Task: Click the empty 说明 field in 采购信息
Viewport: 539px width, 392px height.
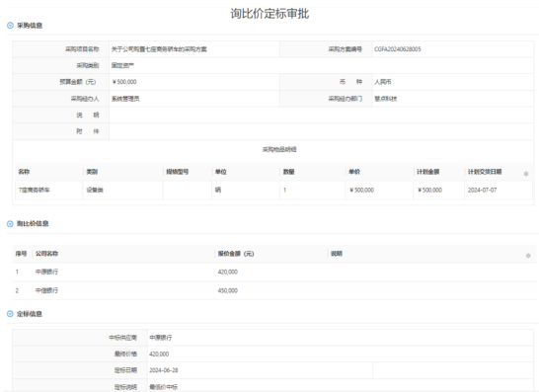Action: click(x=322, y=115)
